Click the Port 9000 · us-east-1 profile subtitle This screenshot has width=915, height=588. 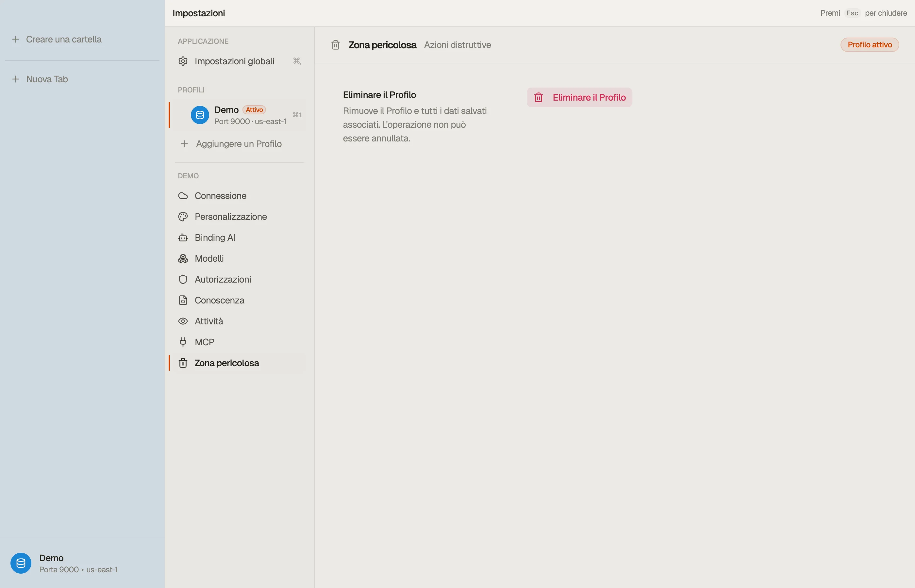[x=250, y=122]
